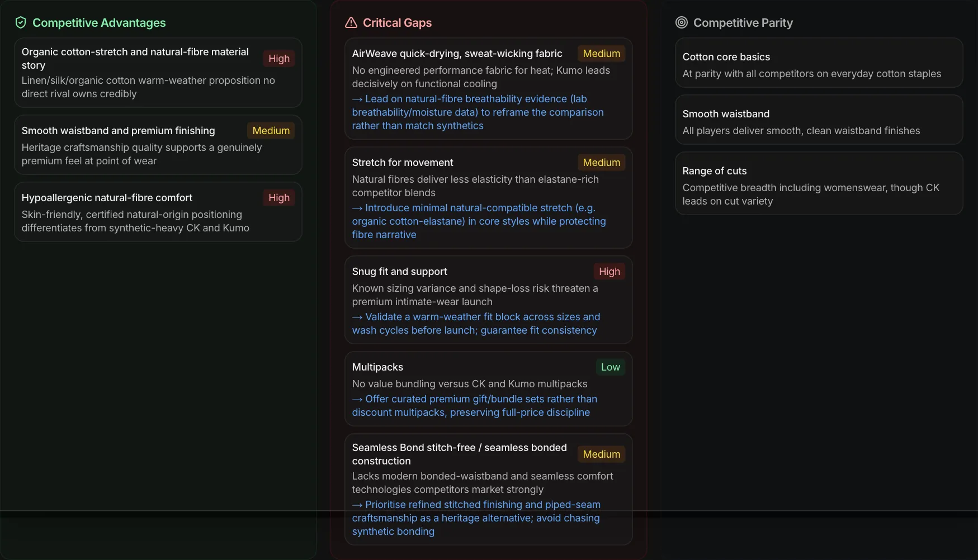Click the shield icon beside Competitive Advantages

[21, 22]
